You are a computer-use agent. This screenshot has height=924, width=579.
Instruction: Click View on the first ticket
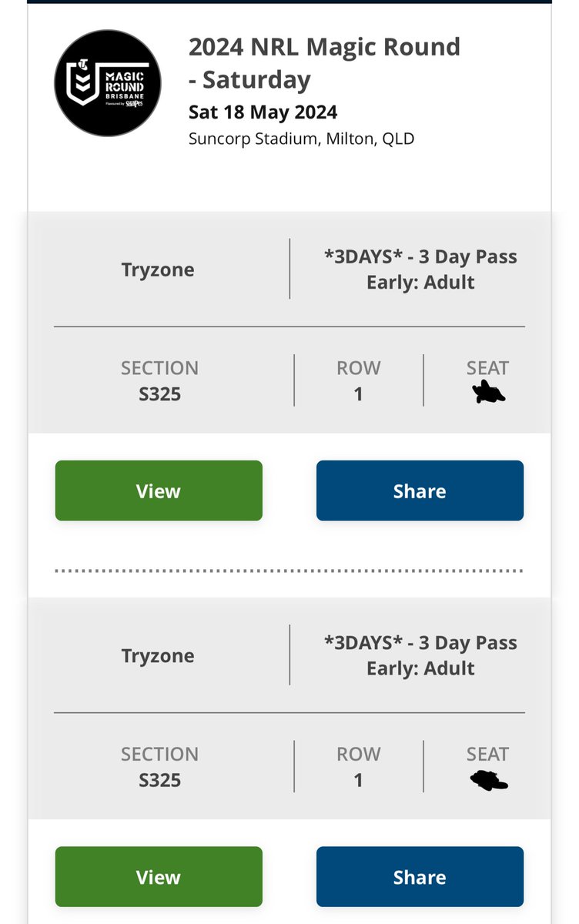159,490
